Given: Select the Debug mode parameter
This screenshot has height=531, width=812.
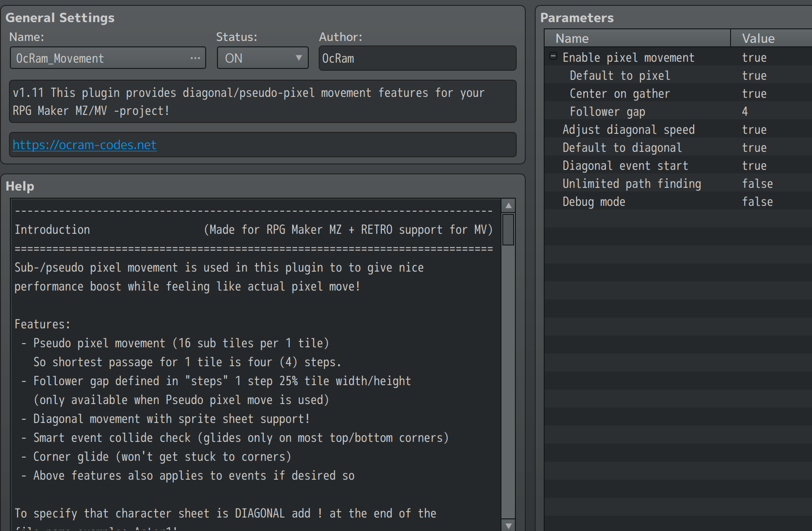Looking at the screenshot, I should pyautogui.click(x=678, y=201).
